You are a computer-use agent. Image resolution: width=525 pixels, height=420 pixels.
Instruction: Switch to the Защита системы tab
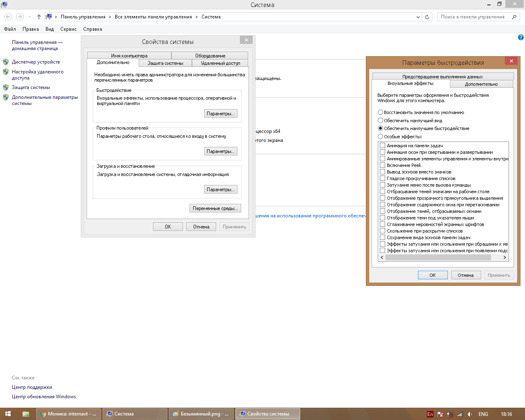pos(165,63)
